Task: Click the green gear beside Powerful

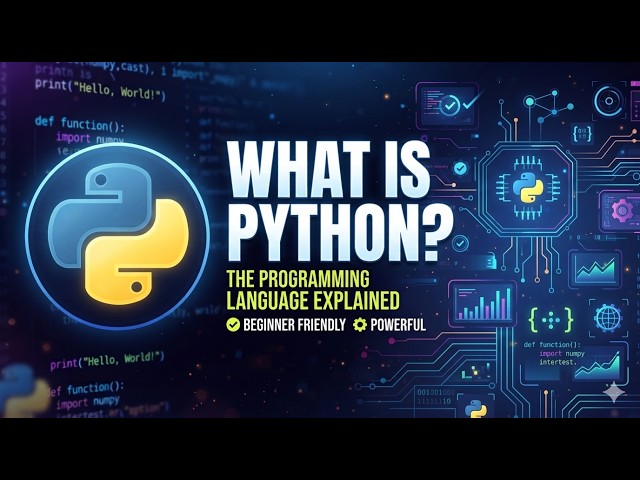Action: coord(360,324)
